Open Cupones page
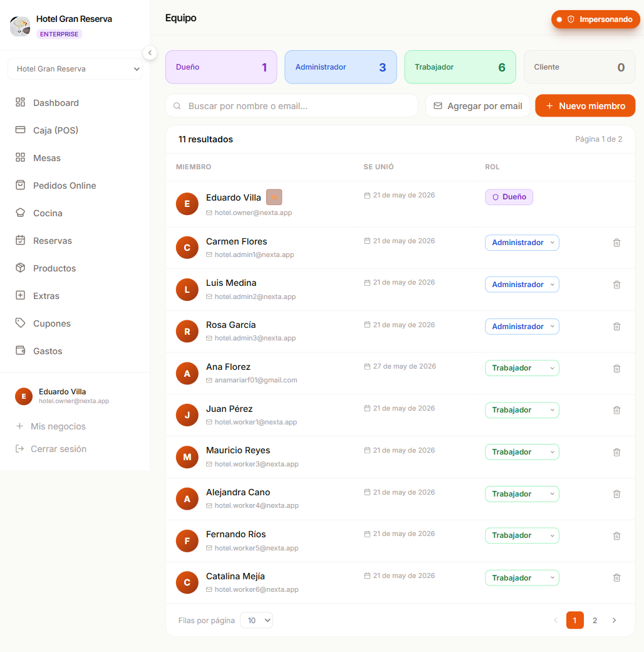The height and width of the screenshot is (652, 644). pos(75,323)
